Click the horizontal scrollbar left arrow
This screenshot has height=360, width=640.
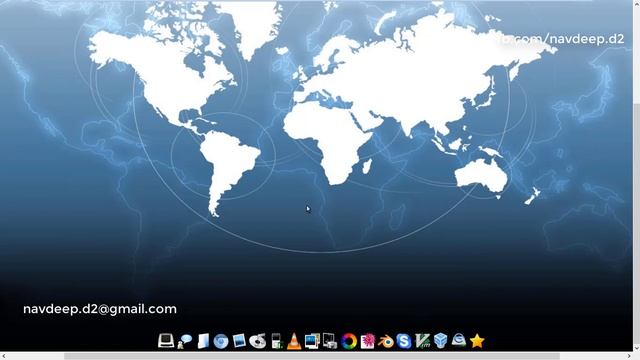[3, 356]
